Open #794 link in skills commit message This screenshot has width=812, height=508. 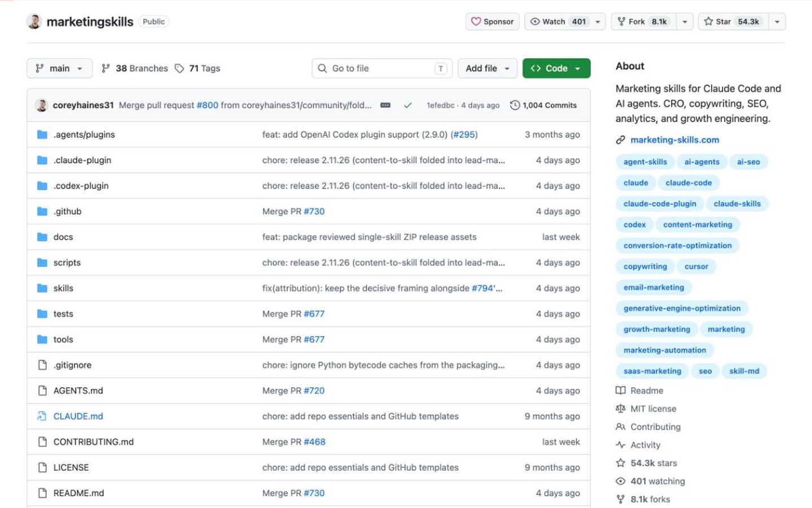(x=483, y=288)
